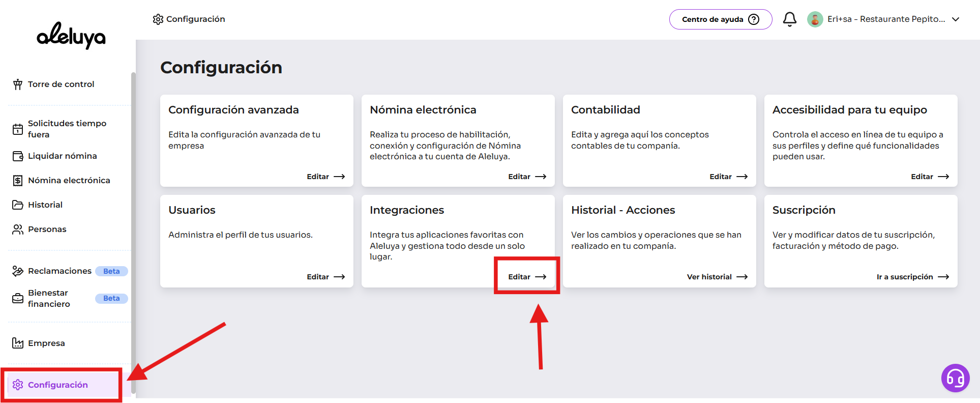Screen dimensions: 980x403
Task: Open the Torre de control icon
Action: pyautogui.click(x=18, y=84)
